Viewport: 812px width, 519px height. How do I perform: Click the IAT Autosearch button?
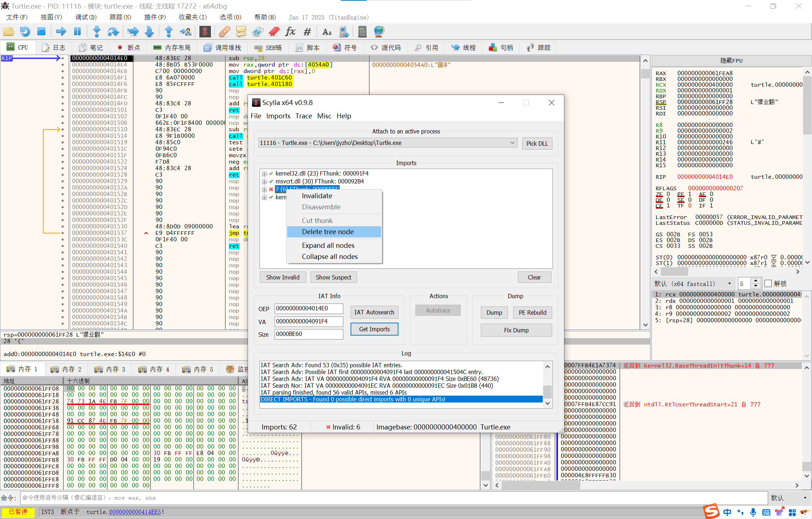pyautogui.click(x=374, y=312)
